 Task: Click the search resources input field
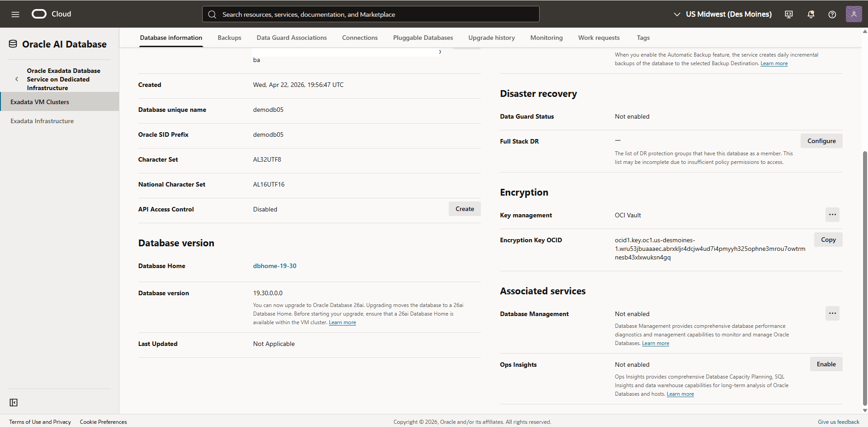click(371, 14)
